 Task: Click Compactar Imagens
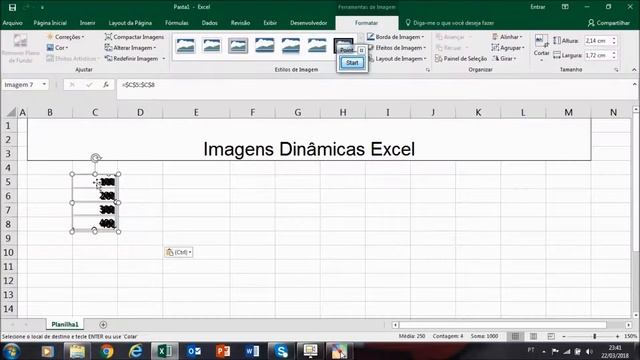(x=134, y=37)
